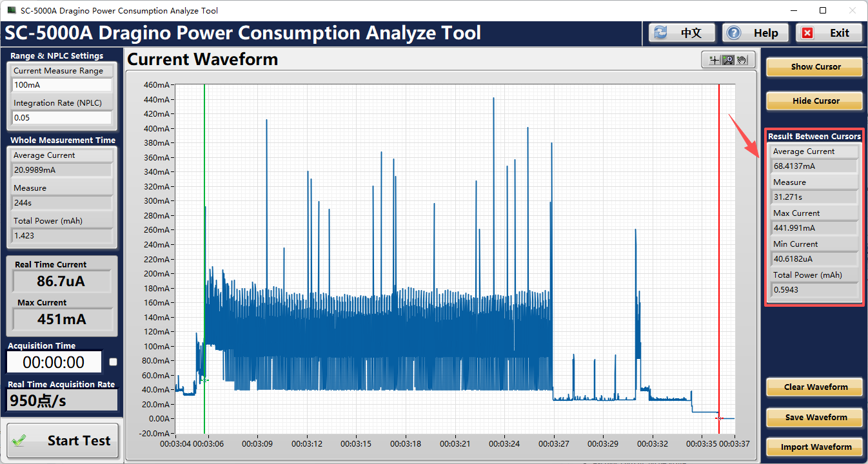Start the current measurement test

coord(63,441)
